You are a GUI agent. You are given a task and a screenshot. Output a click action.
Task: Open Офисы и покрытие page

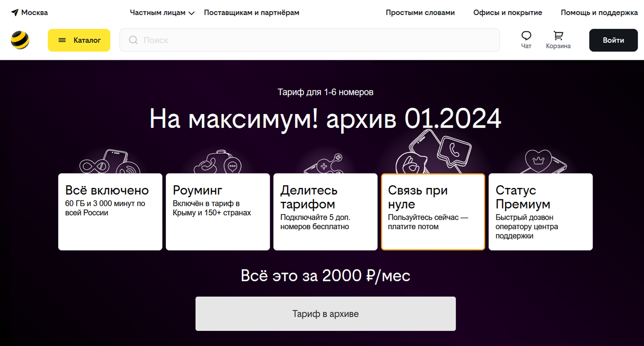508,12
